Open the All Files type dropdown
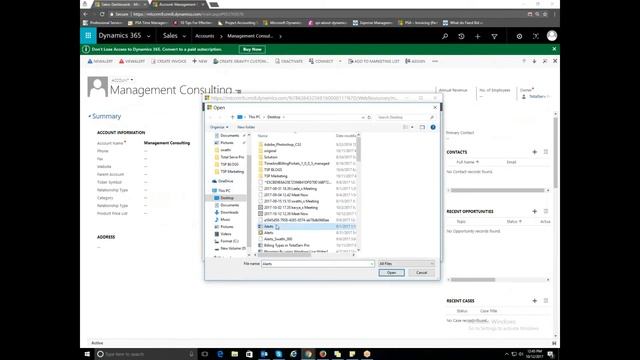 click(407, 264)
